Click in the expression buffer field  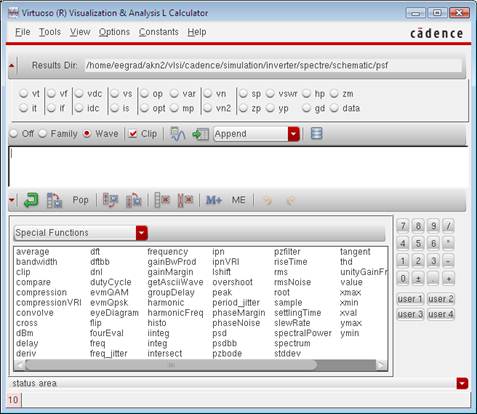238,166
